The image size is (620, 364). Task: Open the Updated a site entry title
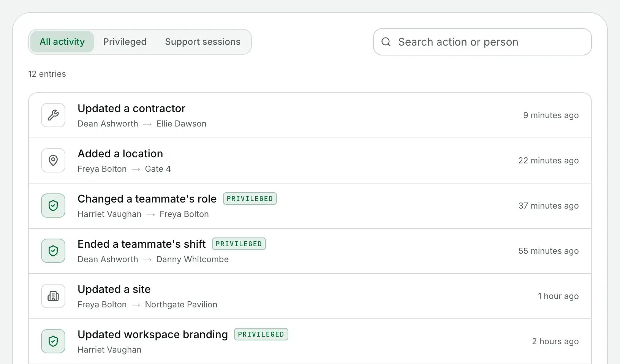[x=114, y=289]
